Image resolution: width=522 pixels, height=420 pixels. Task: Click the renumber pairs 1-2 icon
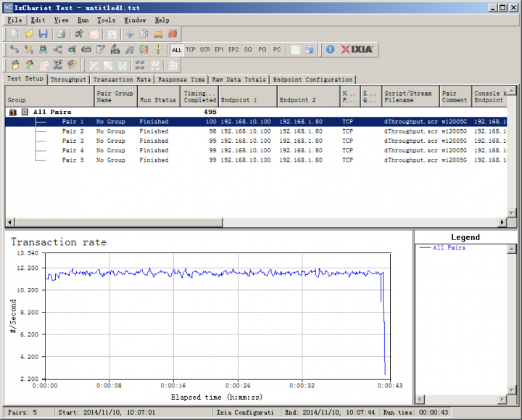pos(158,49)
